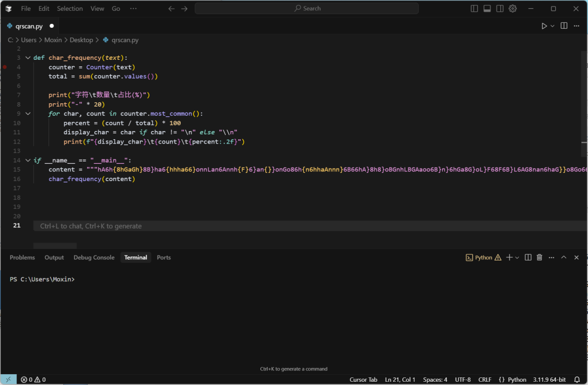Change the UTF-8 file encoding
The height and width of the screenshot is (385, 588).
[x=463, y=380]
